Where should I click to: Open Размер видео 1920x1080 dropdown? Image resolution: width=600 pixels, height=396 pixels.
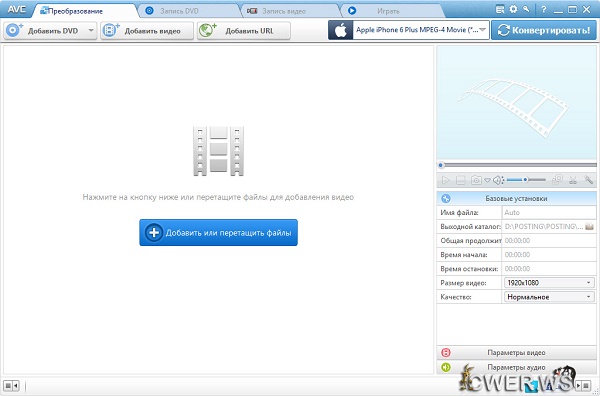click(549, 283)
